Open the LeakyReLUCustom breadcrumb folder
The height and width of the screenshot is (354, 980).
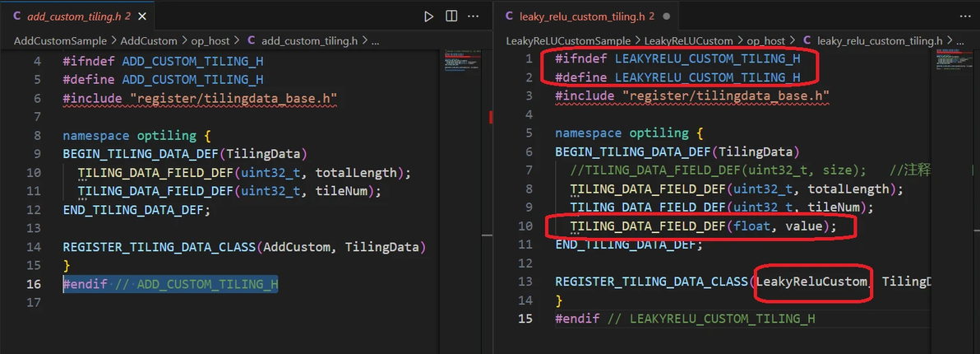(x=688, y=40)
